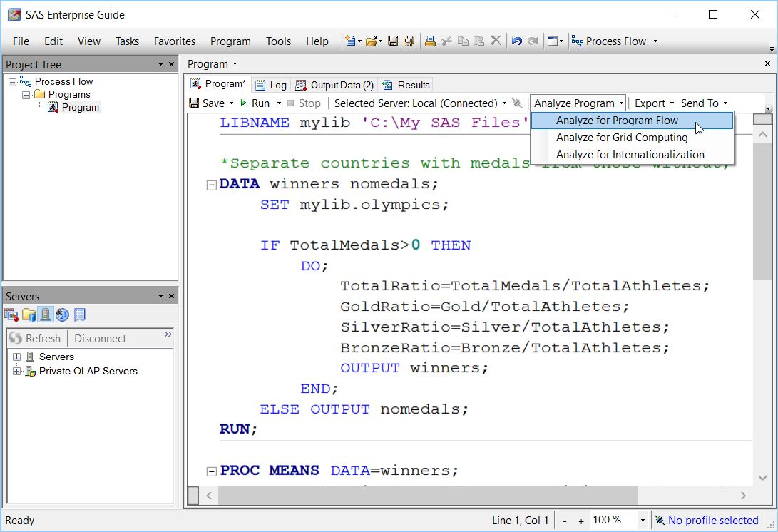This screenshot has width=778, height=532.
Task: Click the SAS Folders icon in Servers panel
Action: 29,314
